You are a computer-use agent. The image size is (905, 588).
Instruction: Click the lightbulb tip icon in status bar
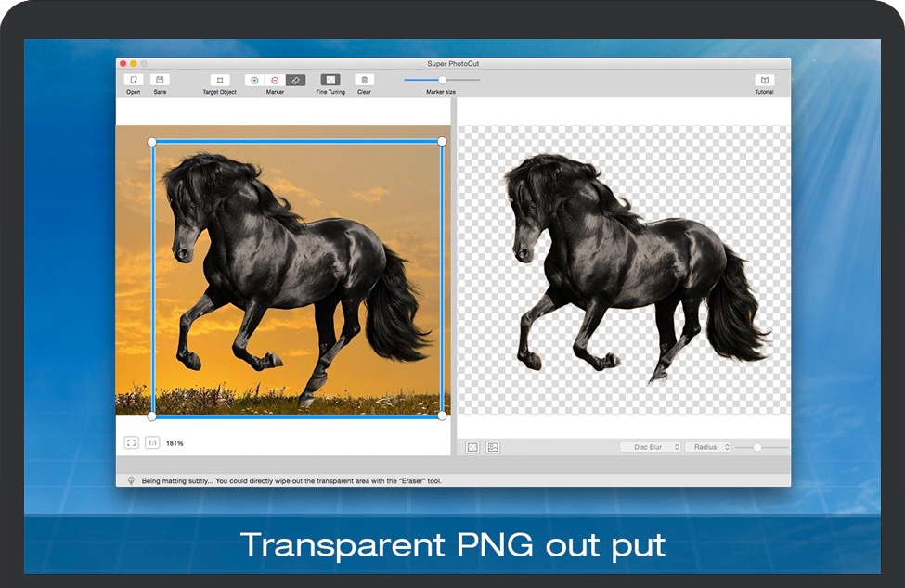point(131,480)
